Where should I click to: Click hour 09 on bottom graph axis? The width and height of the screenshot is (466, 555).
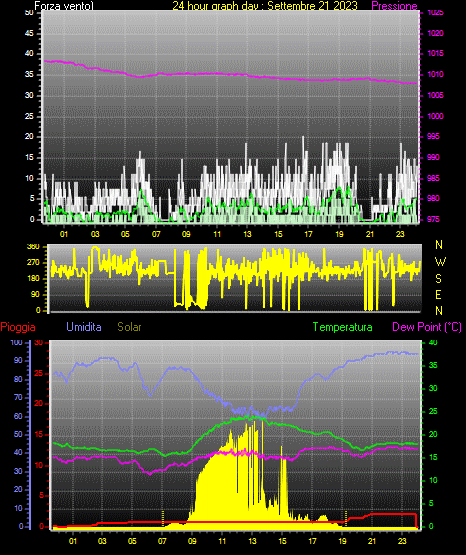(x=192, y=541)
